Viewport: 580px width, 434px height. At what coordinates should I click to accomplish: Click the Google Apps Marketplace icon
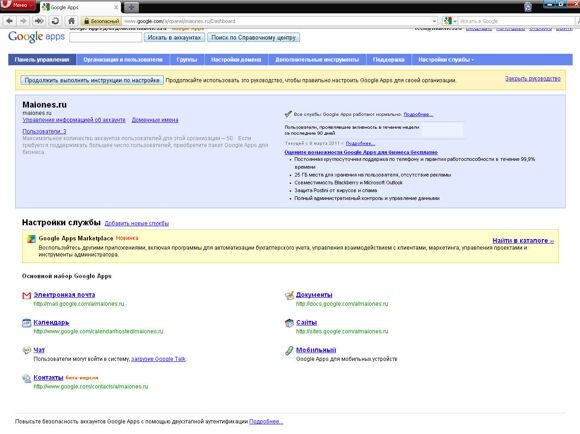(31, 239)
